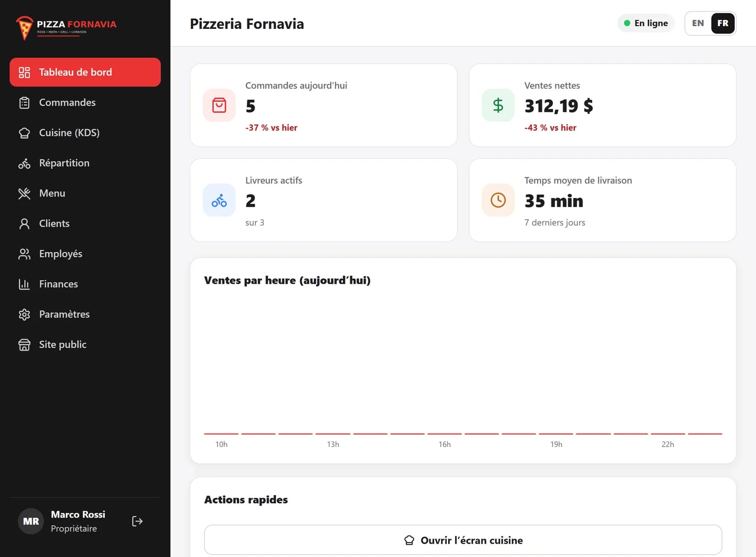Open the Finances section
This screenshot has width=756, height=557.
85,284
